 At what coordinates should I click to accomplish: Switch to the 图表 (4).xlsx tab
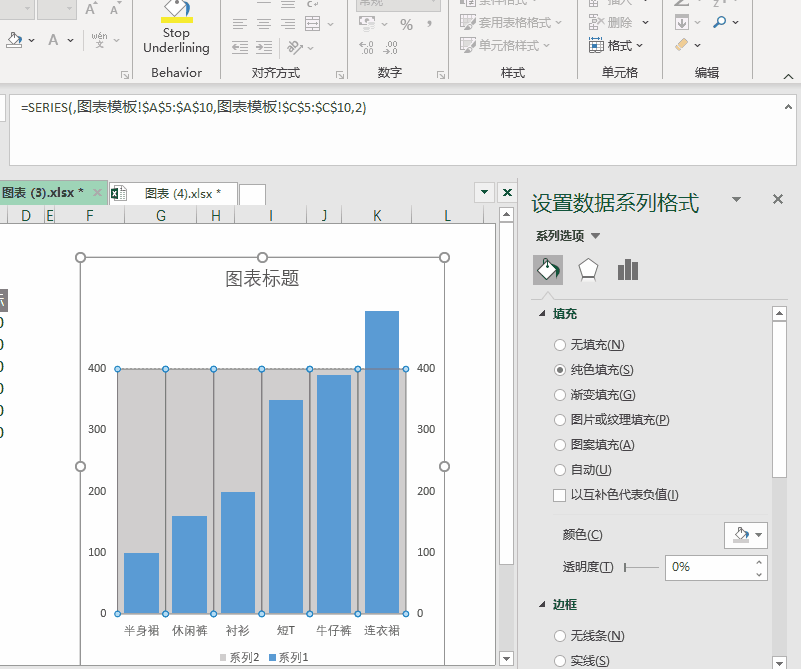182,193
